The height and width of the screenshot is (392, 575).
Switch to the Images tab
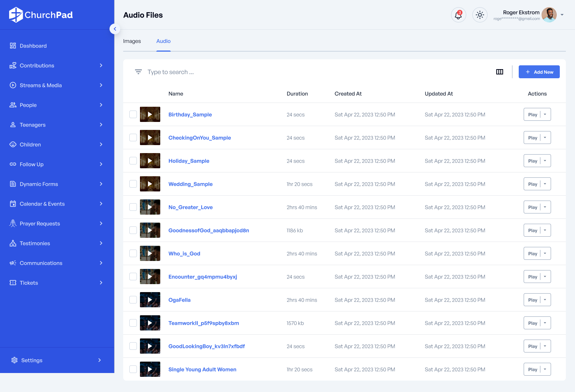click(132, 41)
